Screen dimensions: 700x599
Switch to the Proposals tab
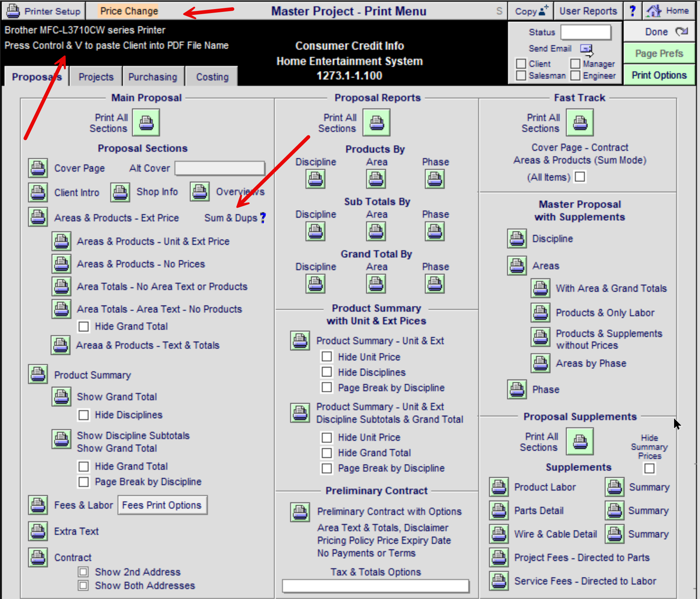click(37, 77)
